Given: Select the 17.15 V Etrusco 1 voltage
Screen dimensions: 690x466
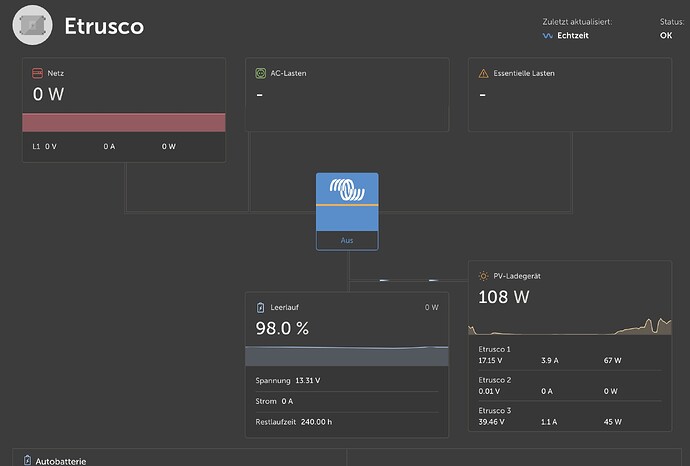Looking at the screenshot, I should tap(490, 360).
